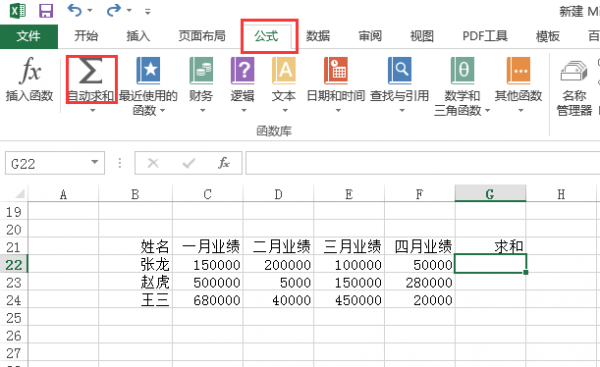Open More Functions (其他函数) icon
The height and width of the screenshot is (367, 600).
click(518, 70)
